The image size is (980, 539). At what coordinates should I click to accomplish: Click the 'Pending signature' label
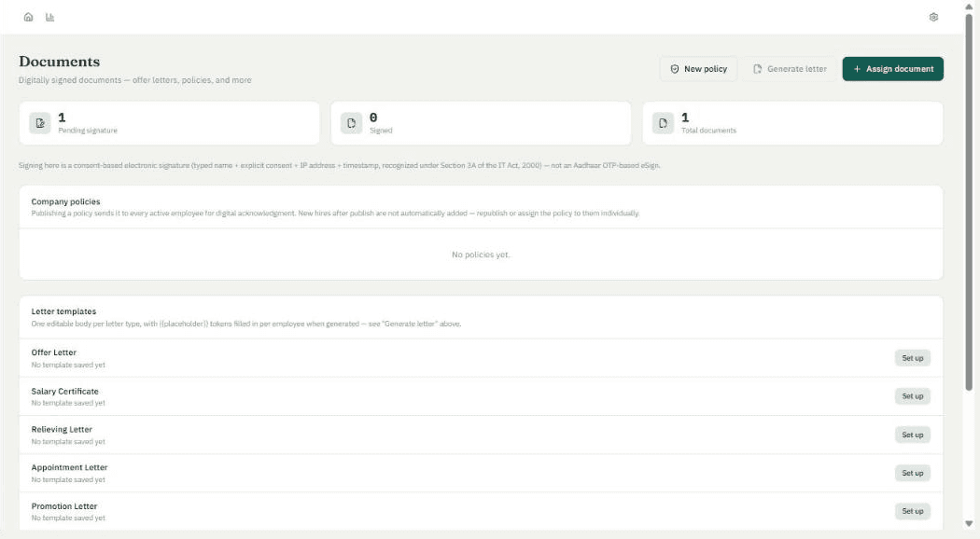(88, 131)
